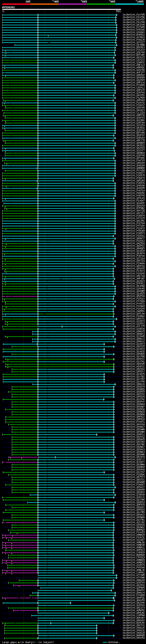
Task: Click the purple ~60% identity legend bar
Action: pos(73,4)
